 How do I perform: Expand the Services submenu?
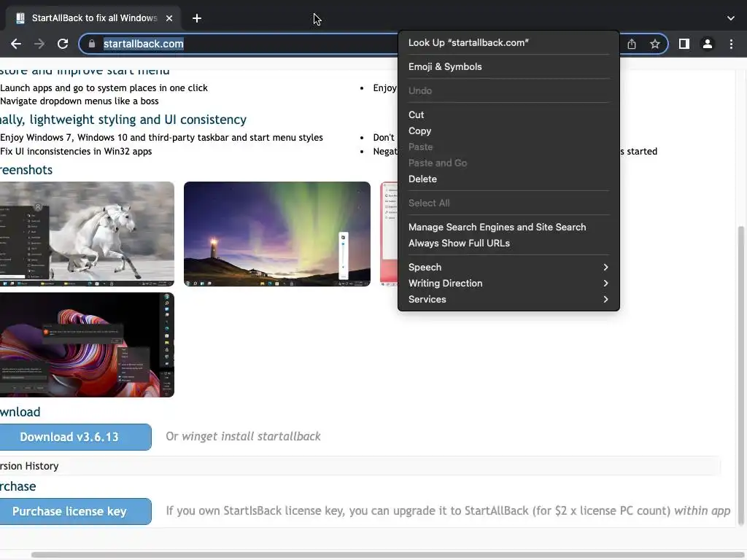508,300
